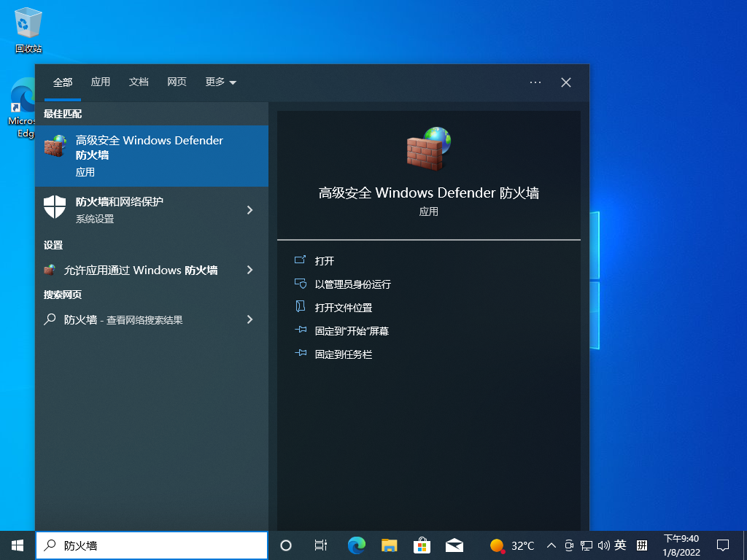Expand the 更多 search filter dropdown
The width and height of the screenshot is (747, 560).
point(220,82)
